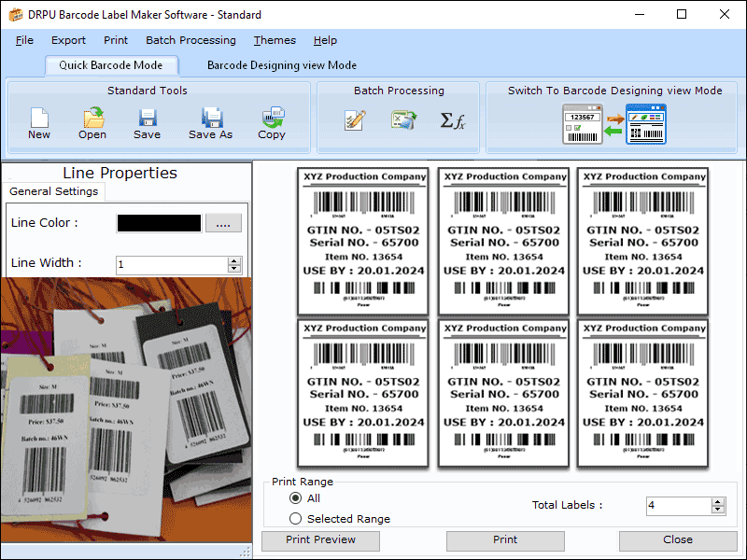Click the New document icon
This screenshot has height=560, width=747.
click(x=39, y=118)
